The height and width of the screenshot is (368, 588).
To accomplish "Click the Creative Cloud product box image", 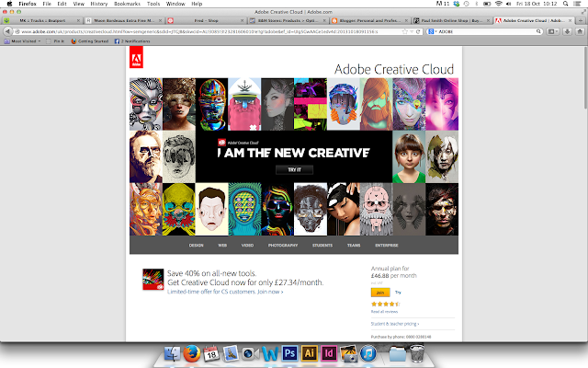I will pos(153,280).
